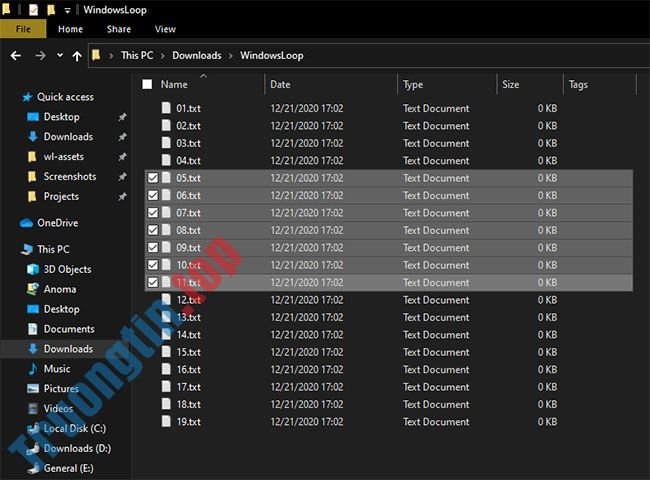
Task: Uncheck the checkbox for 05.txt
Action: [x=153, y=178]
